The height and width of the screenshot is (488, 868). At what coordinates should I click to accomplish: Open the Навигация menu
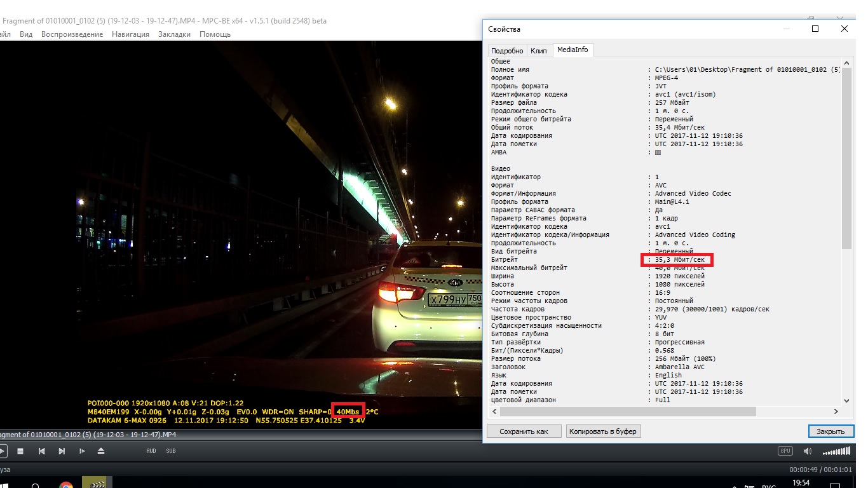coord(130,34)
